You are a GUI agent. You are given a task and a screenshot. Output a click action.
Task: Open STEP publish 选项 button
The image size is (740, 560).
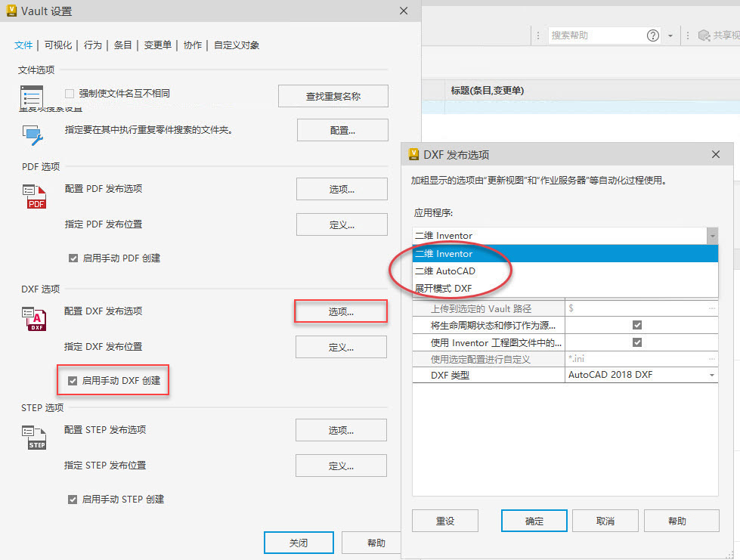(341, 430)
